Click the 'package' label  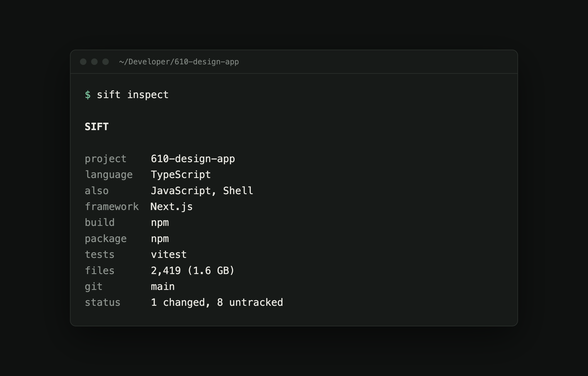click(x=106, y=239)
